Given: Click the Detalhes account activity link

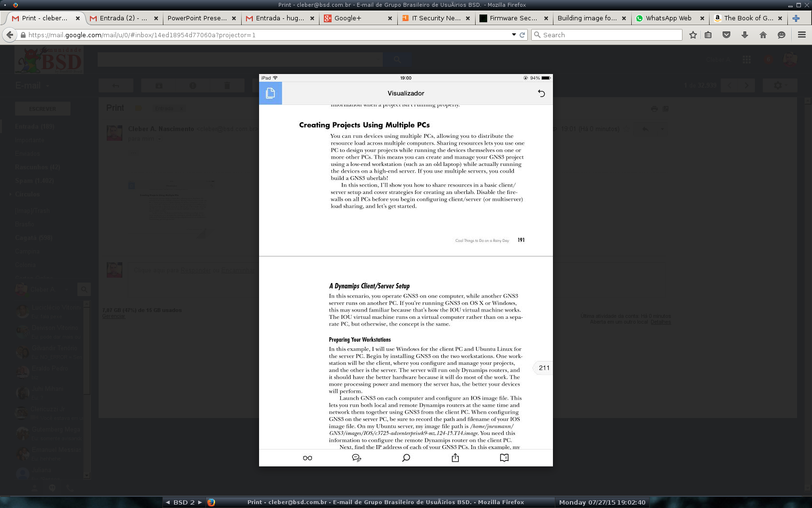Looking at the screenshot, I should (660, 322).
